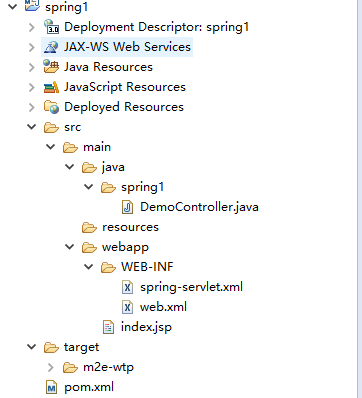
Task: Collapse the webapp folder
Action: click(x=70, y=247)
